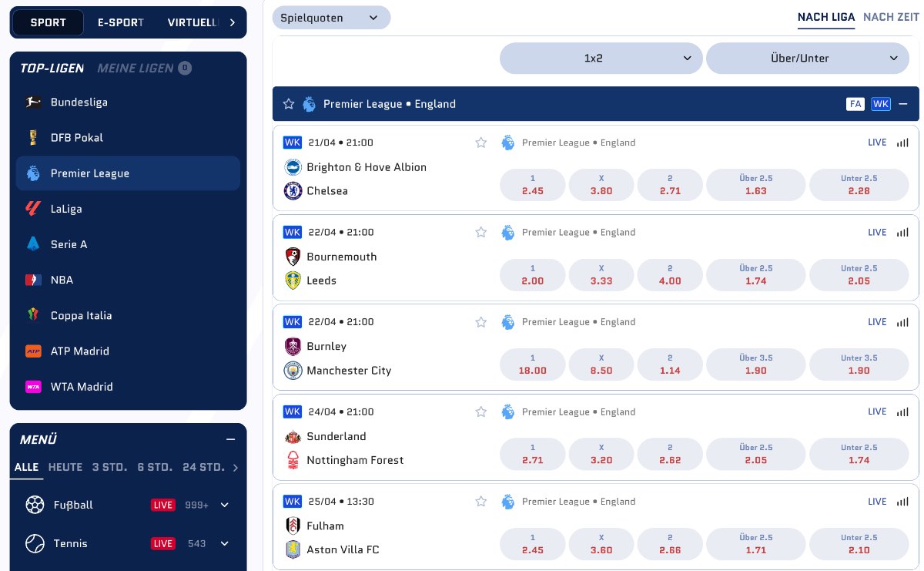Open live statistics for the Brighton match

(902, 143)
